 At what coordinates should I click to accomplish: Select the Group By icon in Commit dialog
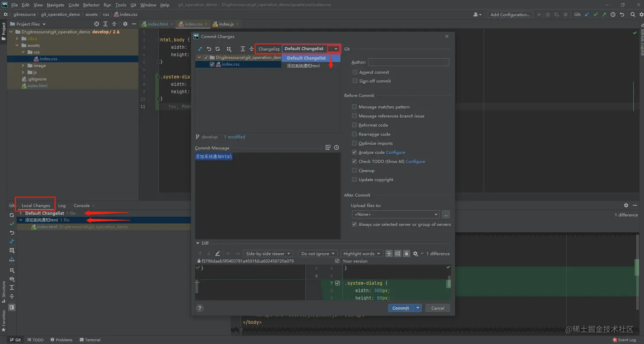click(229, 49)
